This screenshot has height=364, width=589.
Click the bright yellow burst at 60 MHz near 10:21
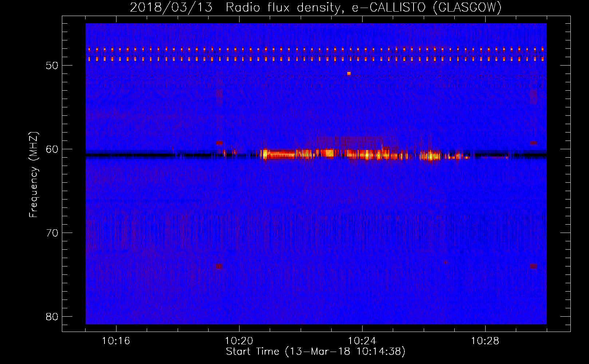coord(265,154)
